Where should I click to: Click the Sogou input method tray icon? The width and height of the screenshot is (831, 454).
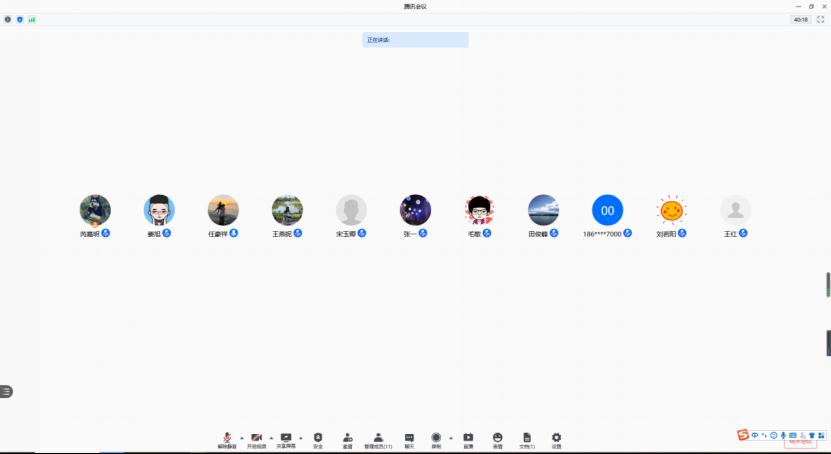743,434
